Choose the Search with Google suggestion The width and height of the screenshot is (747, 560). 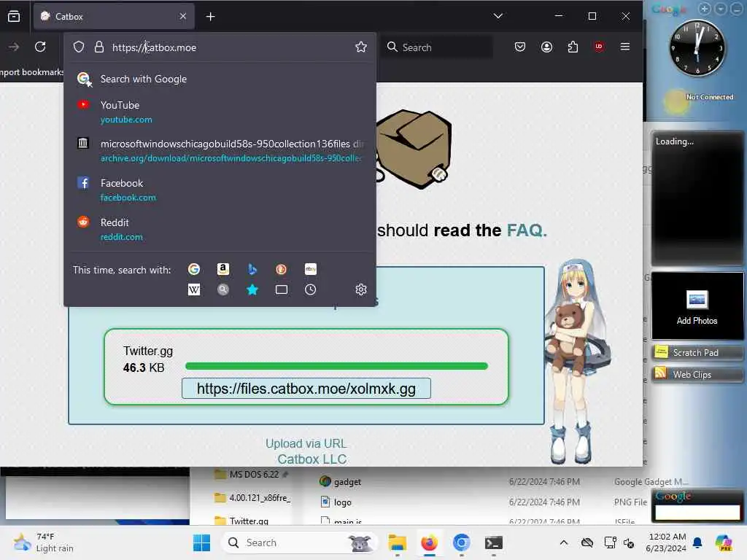[220, 79]
